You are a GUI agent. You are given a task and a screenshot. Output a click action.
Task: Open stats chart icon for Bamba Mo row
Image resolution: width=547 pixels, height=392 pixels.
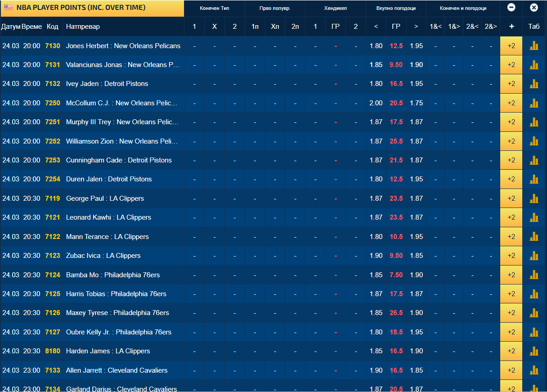tap(534, 275)
